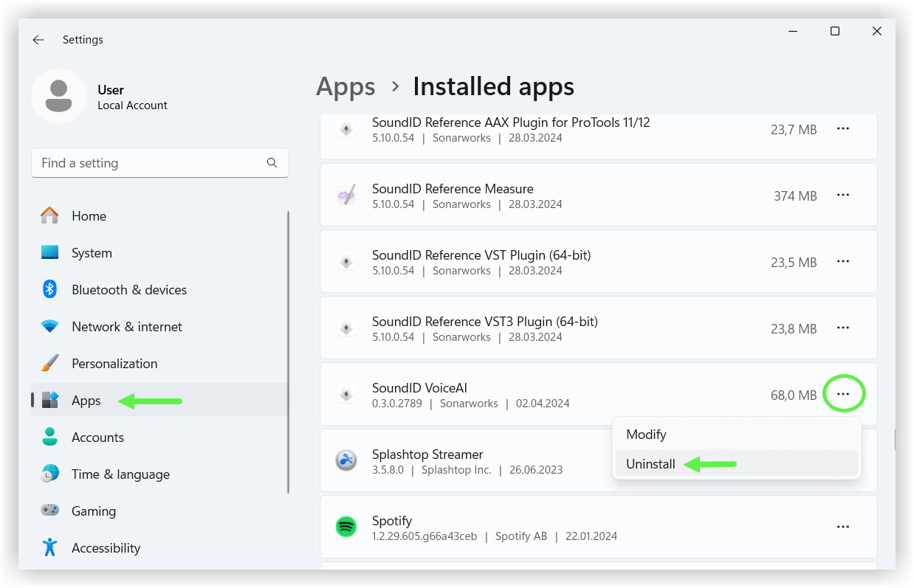Click the Apps icon in sidebar
The width and height of the screenshot is (914, 588).
click(49, 400)
